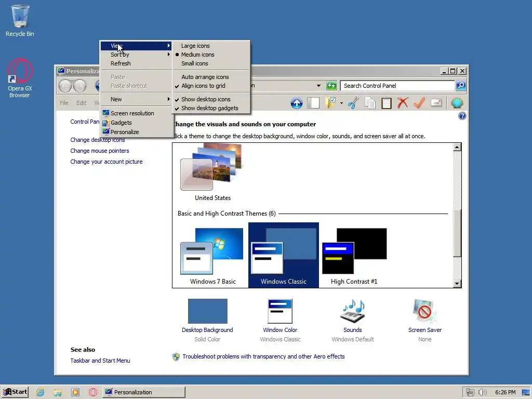
Task: Expand the View submenu
Action: point(136,46)
